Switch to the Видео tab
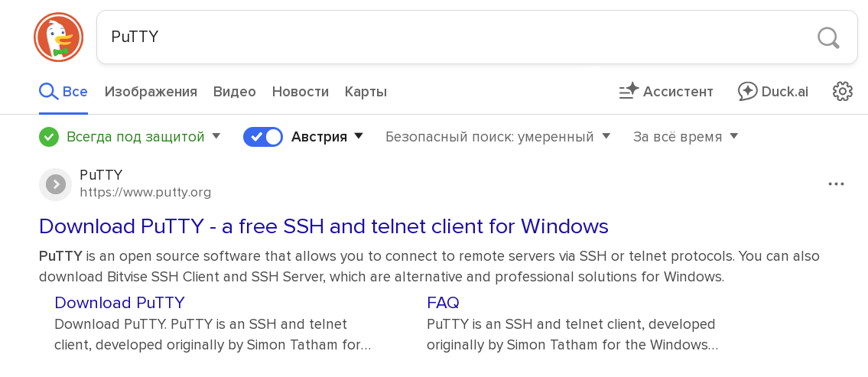 (234, 92)
